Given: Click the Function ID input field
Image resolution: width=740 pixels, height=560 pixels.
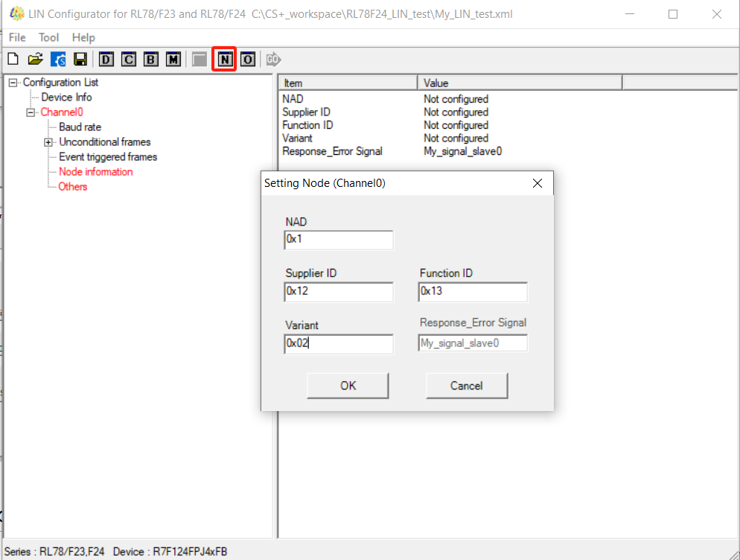Looking at the screenshot, I should tap(473, 292).
